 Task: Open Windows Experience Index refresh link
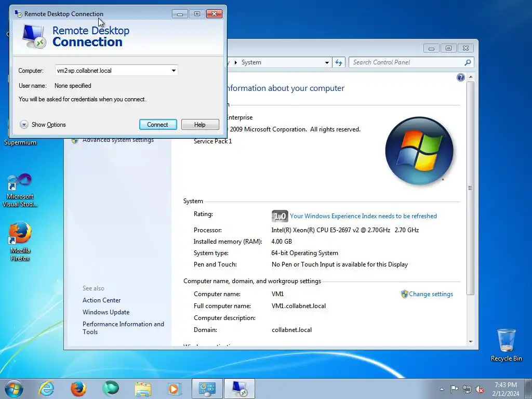pyautogui.click(x=363, y=216)
